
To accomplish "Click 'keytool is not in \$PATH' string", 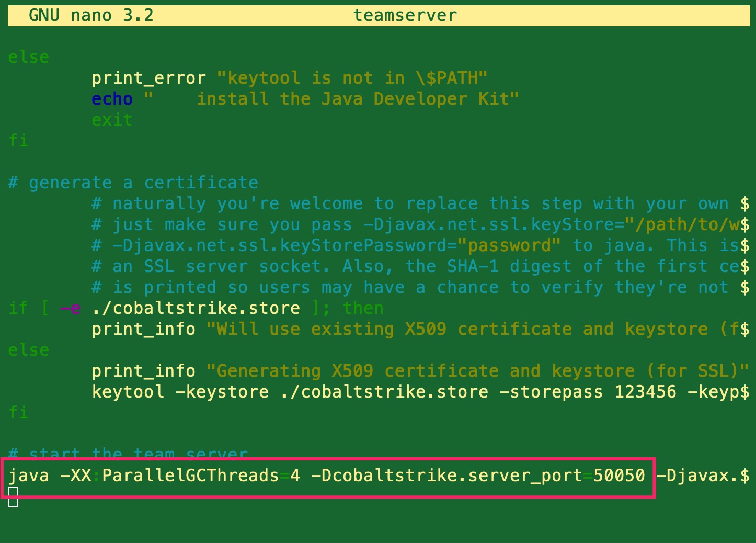I will [352, 78].
